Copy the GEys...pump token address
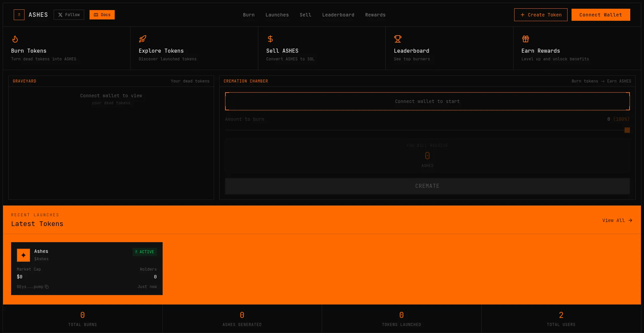Screen dimensions: 644x333 pos(47,287)
